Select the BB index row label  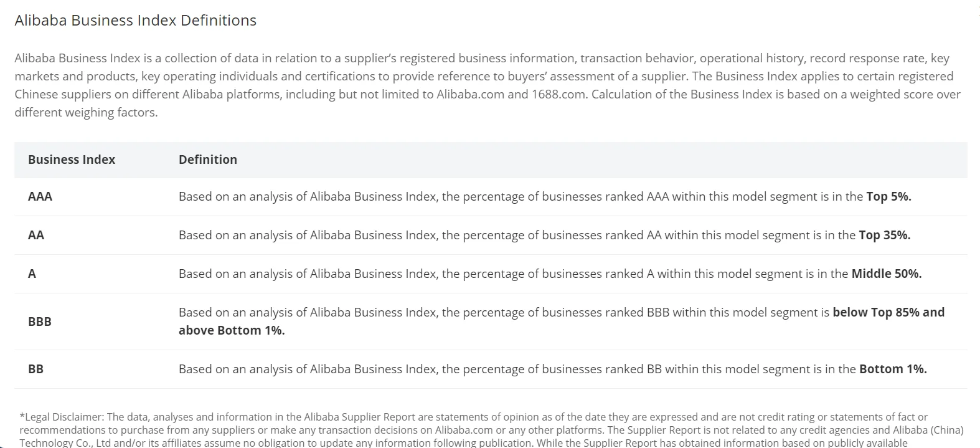click(35, 369)
